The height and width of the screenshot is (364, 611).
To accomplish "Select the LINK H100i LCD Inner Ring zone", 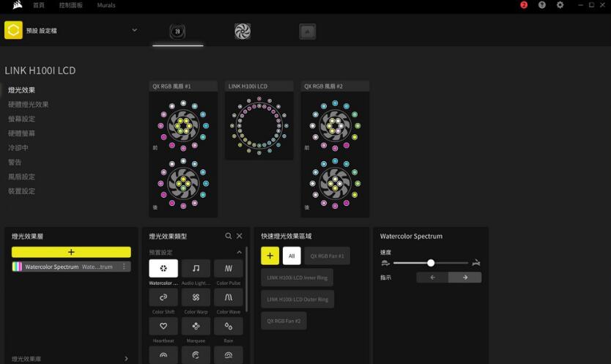I will [297, 278].
